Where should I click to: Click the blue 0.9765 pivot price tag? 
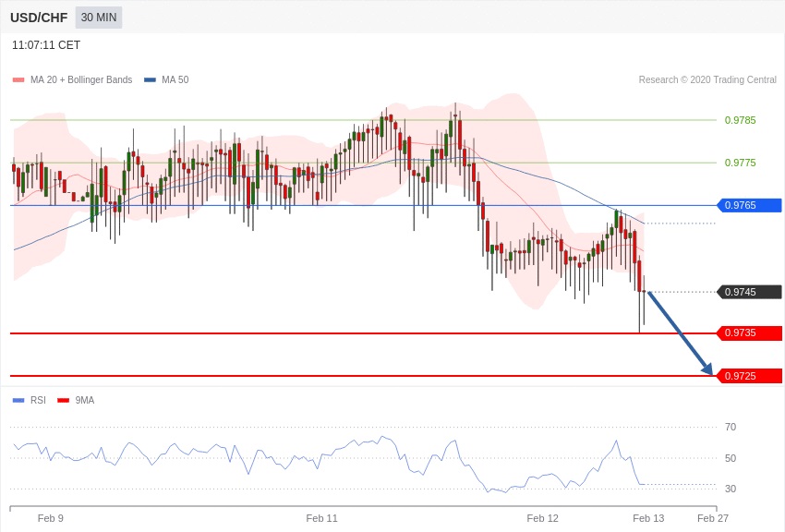749,205
